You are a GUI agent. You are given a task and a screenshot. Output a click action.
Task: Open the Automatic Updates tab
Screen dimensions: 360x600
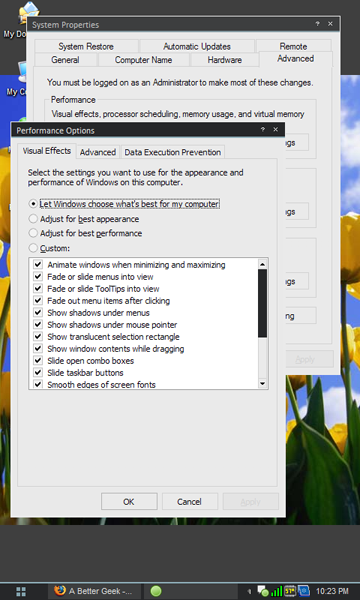(197, 46)
